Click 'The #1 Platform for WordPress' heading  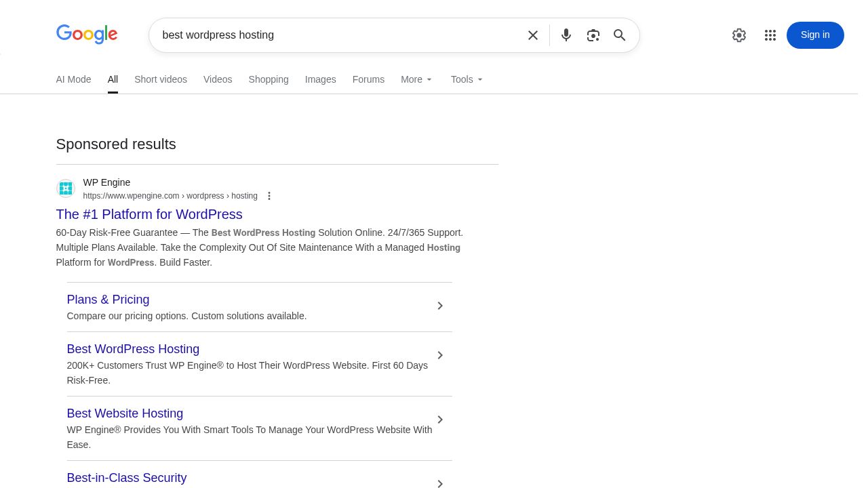coord(149,214)
